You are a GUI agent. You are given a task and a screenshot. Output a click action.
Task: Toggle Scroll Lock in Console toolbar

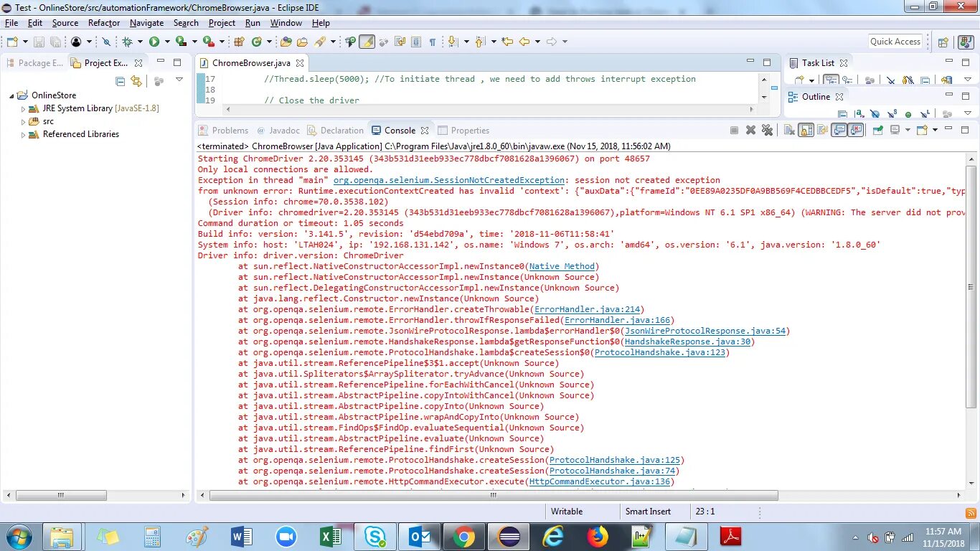[806, 130]
